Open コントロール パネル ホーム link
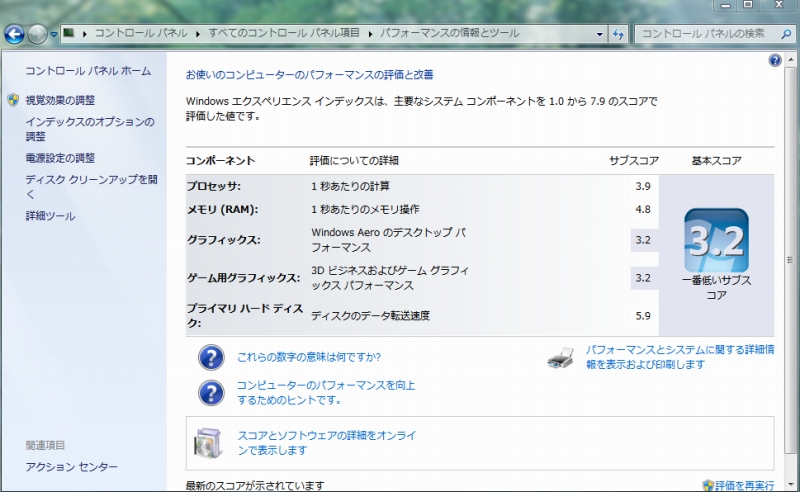Image resolution: width=800 pixels, height=492 pixels. tap(88, 71)
